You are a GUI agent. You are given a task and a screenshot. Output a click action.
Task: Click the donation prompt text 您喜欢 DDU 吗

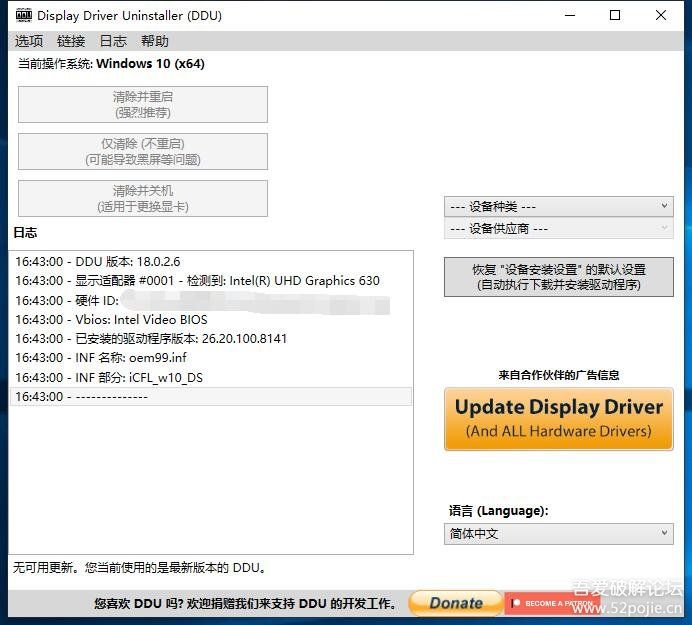(244, 603)
